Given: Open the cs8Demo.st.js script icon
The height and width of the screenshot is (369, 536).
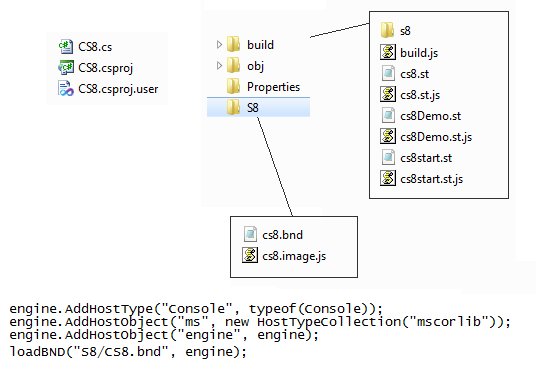Looking at the screenshot, I should pos(388,136).
